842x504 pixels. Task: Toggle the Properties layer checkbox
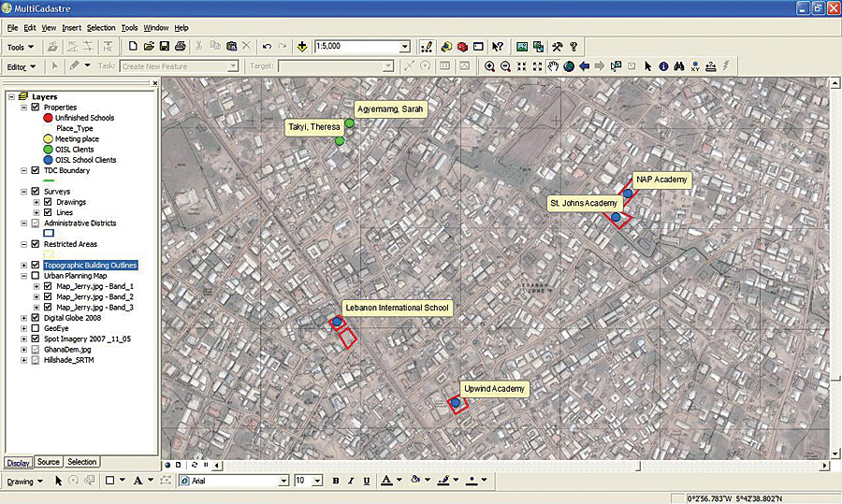36,108
